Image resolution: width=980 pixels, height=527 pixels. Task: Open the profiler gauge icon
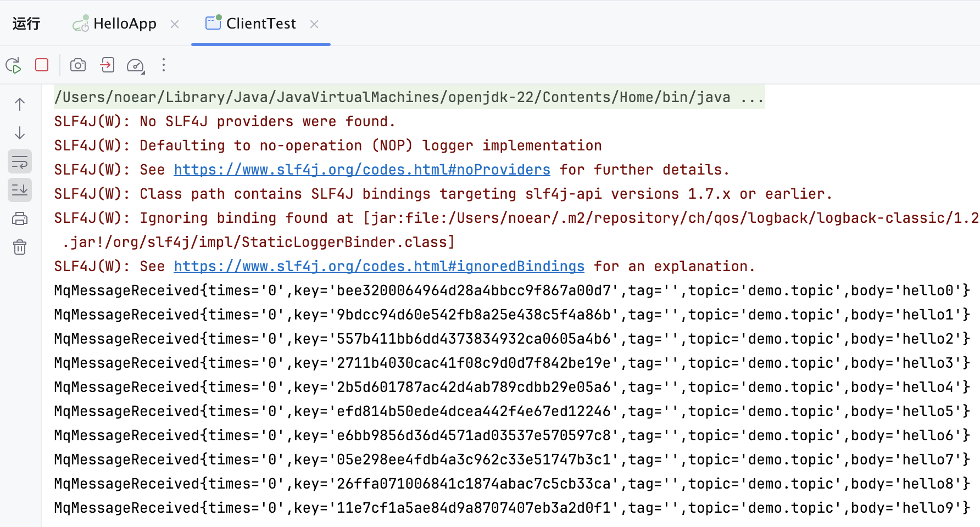tap(135, 65)
